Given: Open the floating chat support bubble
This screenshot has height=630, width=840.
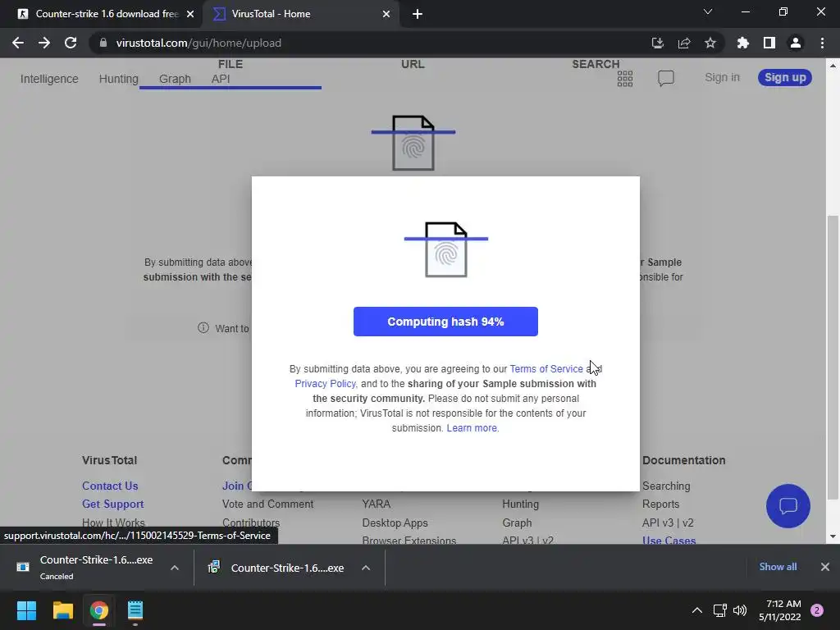Looking at the screenshot, I should pos(788,505).
